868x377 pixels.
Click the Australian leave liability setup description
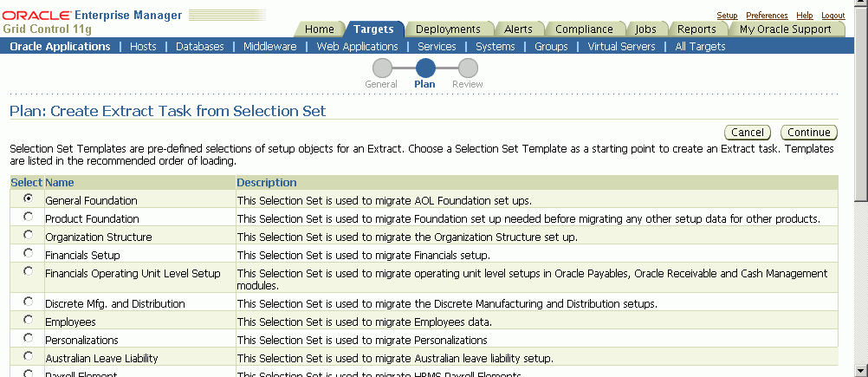[x=395, y=358]
